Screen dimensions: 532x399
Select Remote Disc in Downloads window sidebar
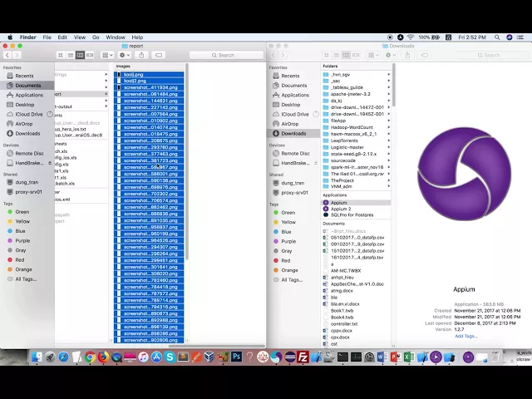293,153
